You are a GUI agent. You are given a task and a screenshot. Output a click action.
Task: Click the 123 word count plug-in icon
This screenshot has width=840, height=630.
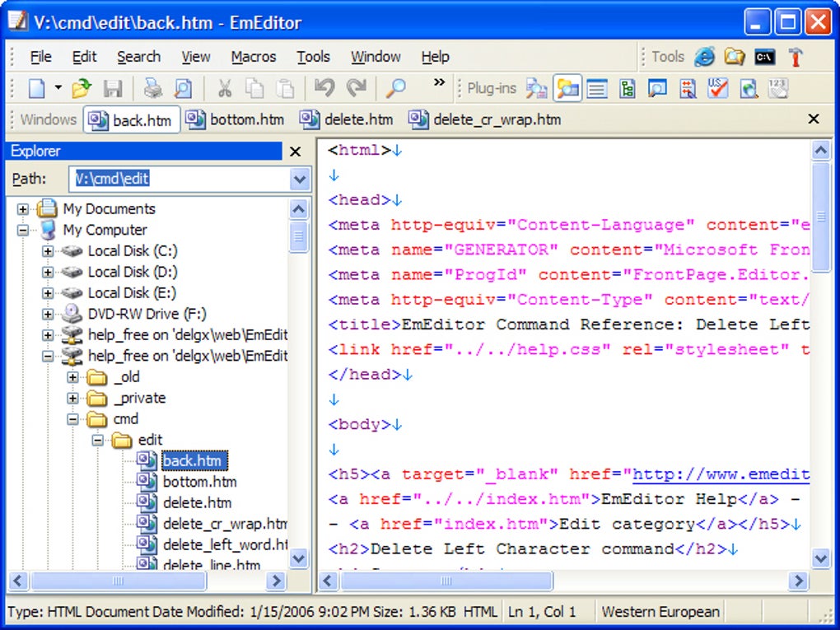[777, 88]
